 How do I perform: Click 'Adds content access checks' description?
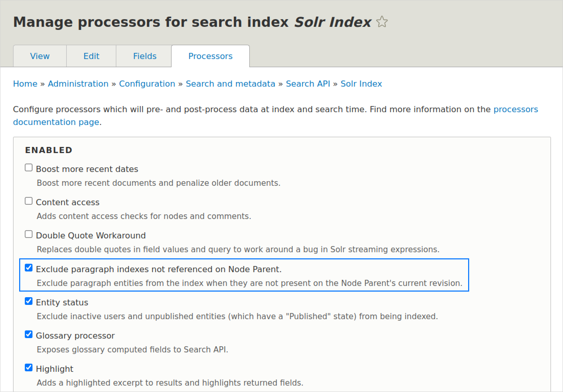(x=144, y=216)
